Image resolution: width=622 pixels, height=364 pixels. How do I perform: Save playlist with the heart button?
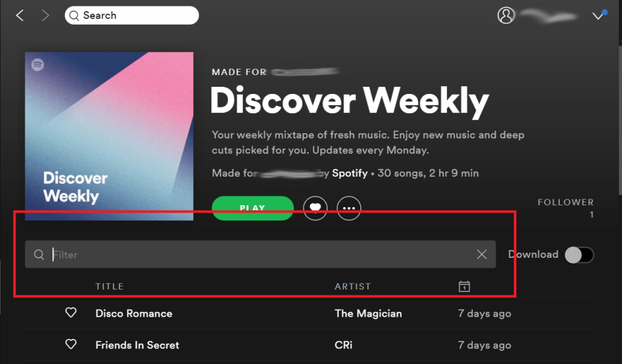[316, 208]
